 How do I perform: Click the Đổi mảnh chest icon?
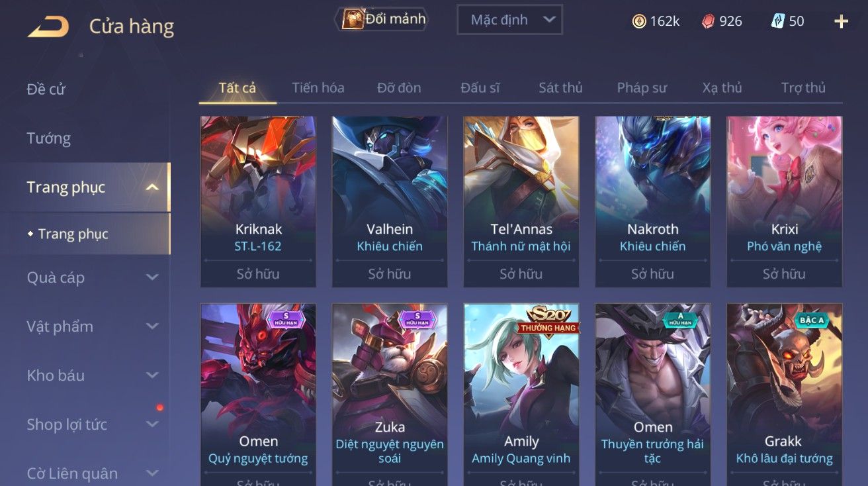coord(352,19)
